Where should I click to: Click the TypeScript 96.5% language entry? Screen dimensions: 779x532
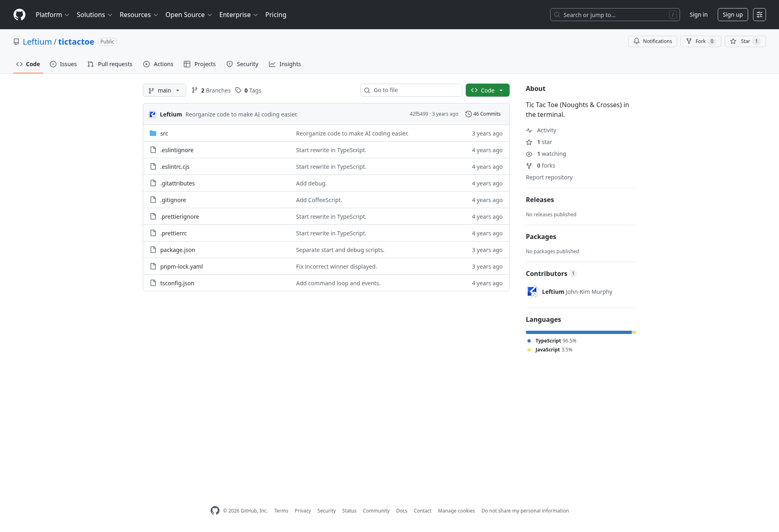click(552, 341)
